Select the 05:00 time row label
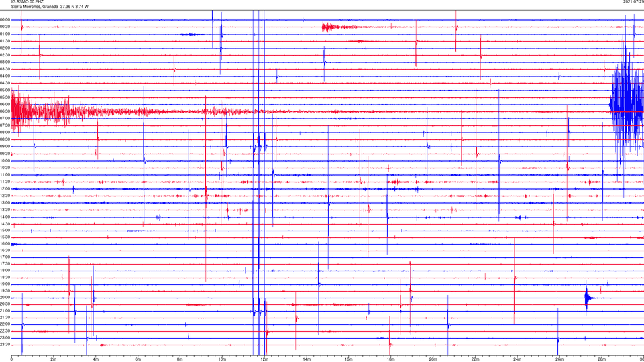Screen dimensions: 644x362 click(x=5, y=90)
